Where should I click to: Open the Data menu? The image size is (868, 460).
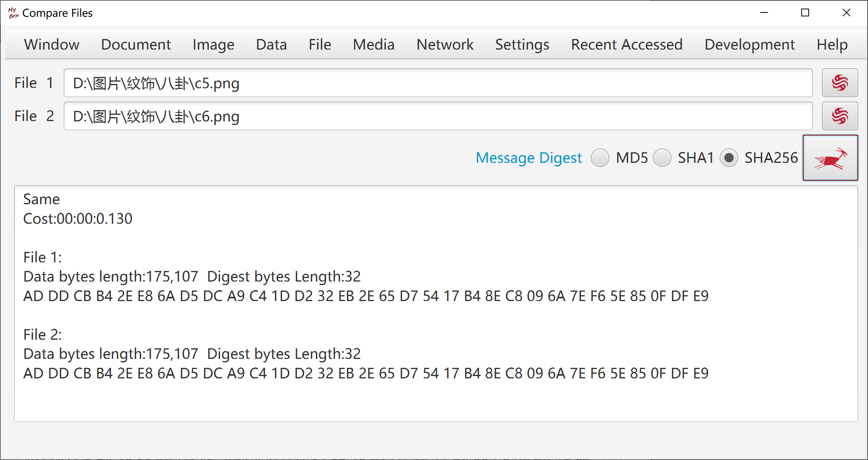tap(271, 45)
